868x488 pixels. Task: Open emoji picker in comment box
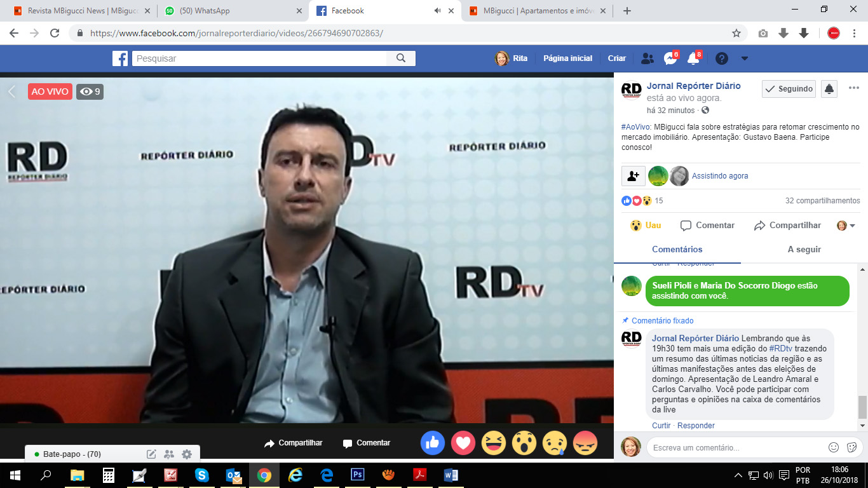pyautogui.click(x=834, y=447)
